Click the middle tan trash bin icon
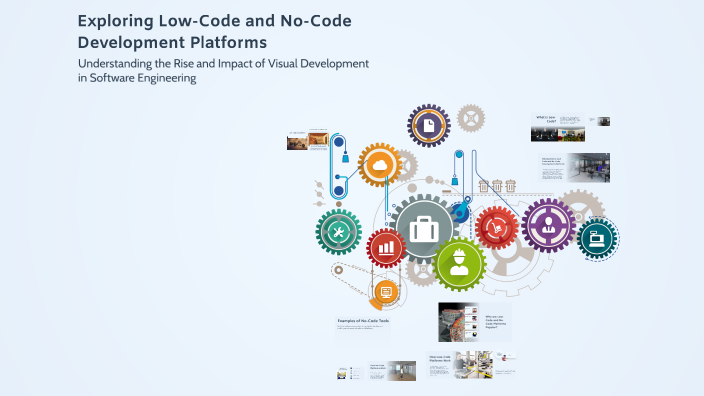The width and height of the screenshot is (704, 396). click(x=497, y=186)
